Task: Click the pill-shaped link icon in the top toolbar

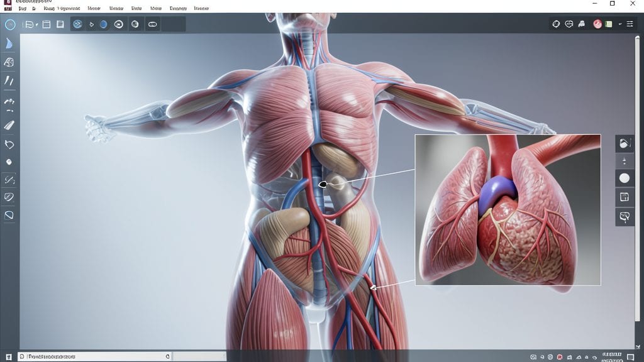Action: [152, 25]
